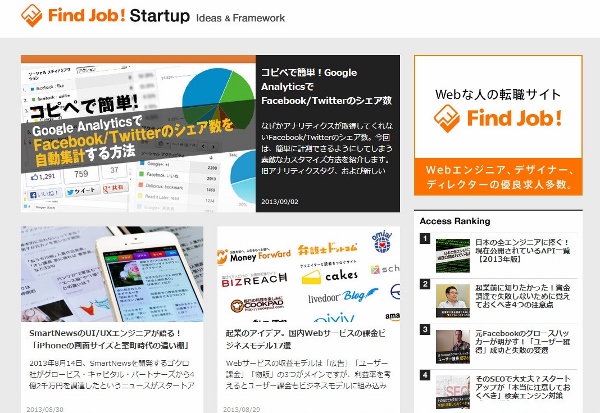
Task: Click rank 3 badge in Access Ranking
Action: pos(425,330)
